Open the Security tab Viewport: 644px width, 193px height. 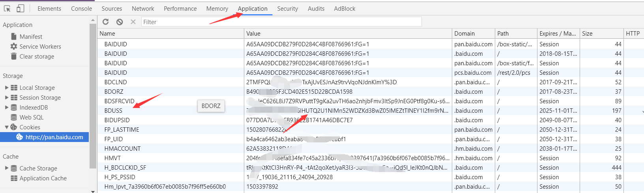tap(287, 8)
